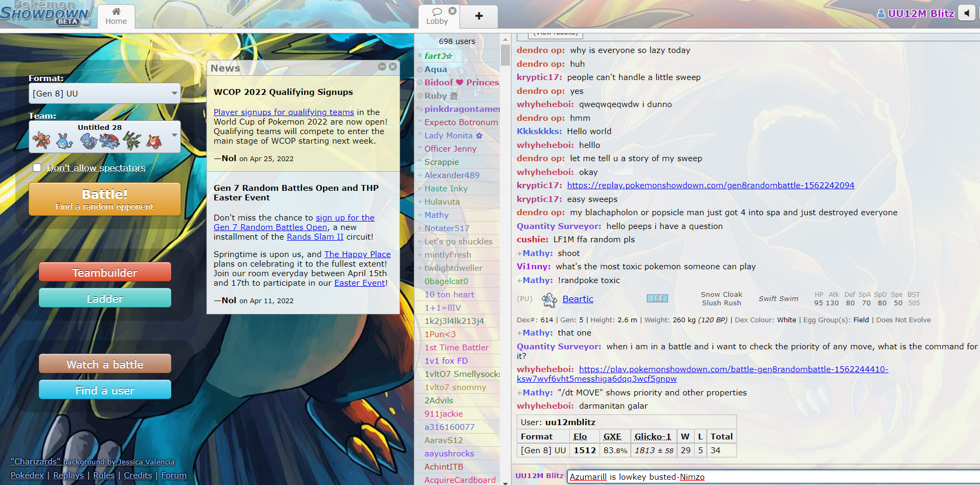Open the Rules footer link
Viewport: 980px width, 485px height.
[x=104, y=475]
